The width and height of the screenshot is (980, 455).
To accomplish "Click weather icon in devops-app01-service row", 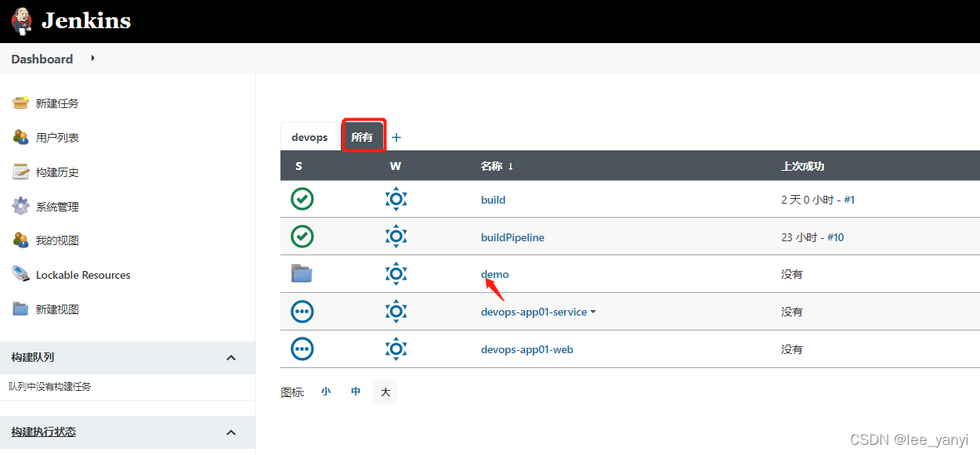I will pos(396,311).
